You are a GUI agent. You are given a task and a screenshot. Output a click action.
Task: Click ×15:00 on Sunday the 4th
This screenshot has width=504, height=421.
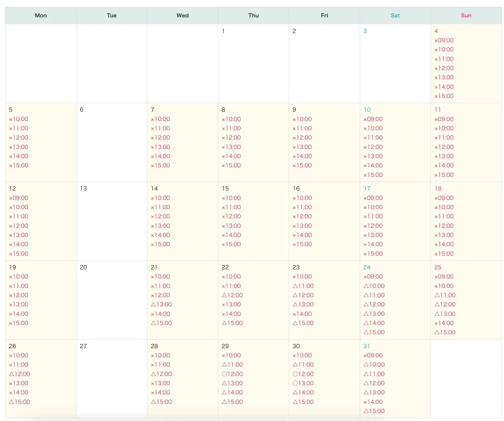(x=444, y=96)
